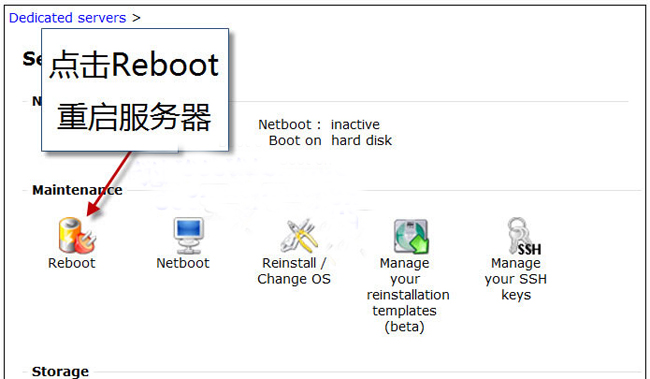Open the Reinstall / Change OS link
The height and width of the screenshot is (379, 650).
click(294, 271)
